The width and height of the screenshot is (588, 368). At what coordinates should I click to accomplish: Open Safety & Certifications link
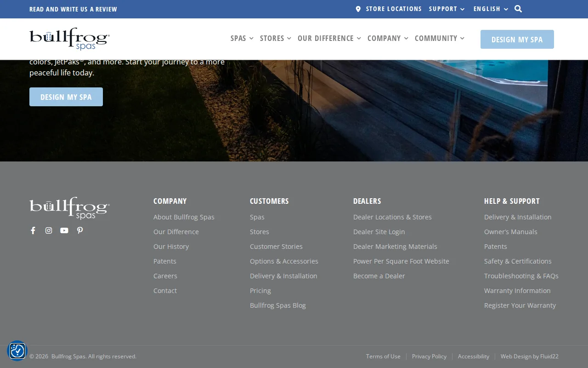coord(518,261)
